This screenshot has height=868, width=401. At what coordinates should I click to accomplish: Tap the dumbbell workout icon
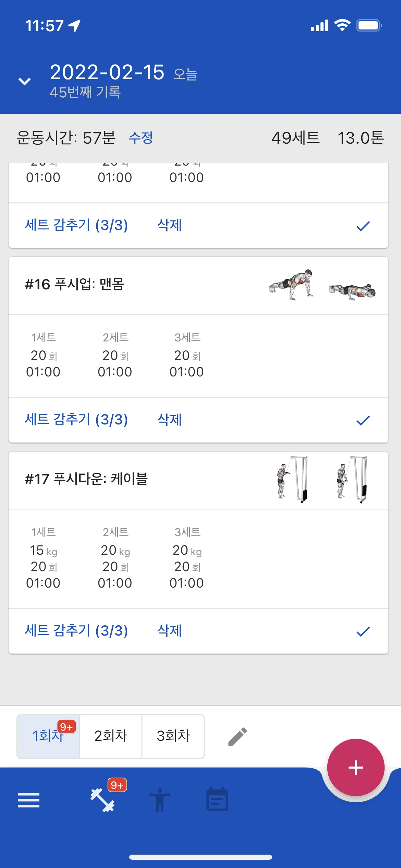pyautogui.click(x=102, y=800)
